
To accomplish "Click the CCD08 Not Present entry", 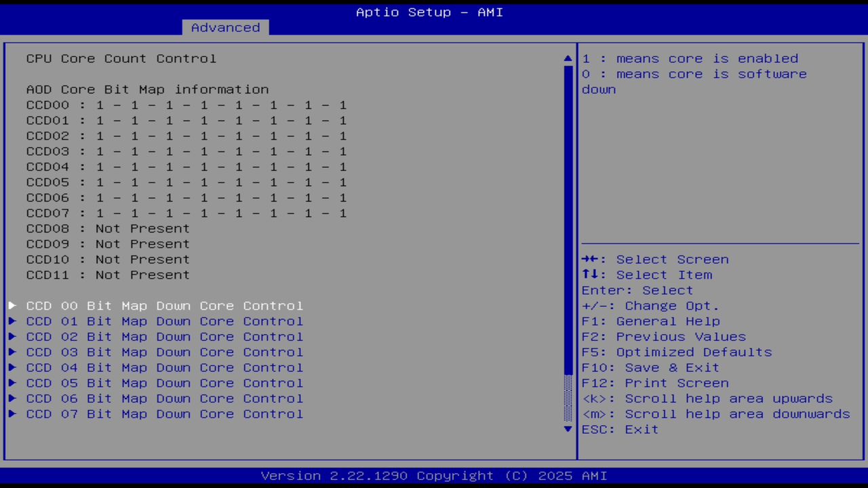I will point(108,228).
